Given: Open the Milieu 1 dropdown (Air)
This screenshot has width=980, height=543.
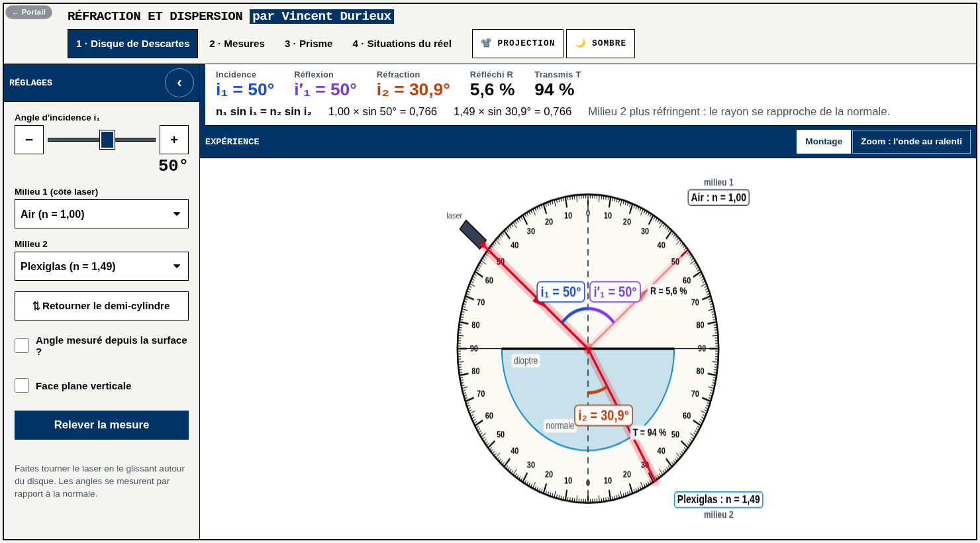Looking at the screenshot, I should pos(101,214).
